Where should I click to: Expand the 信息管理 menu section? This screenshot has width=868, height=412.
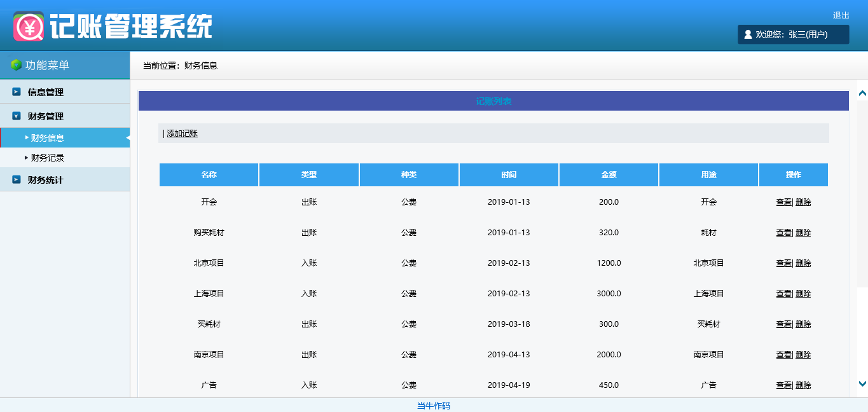pos(65,92)
